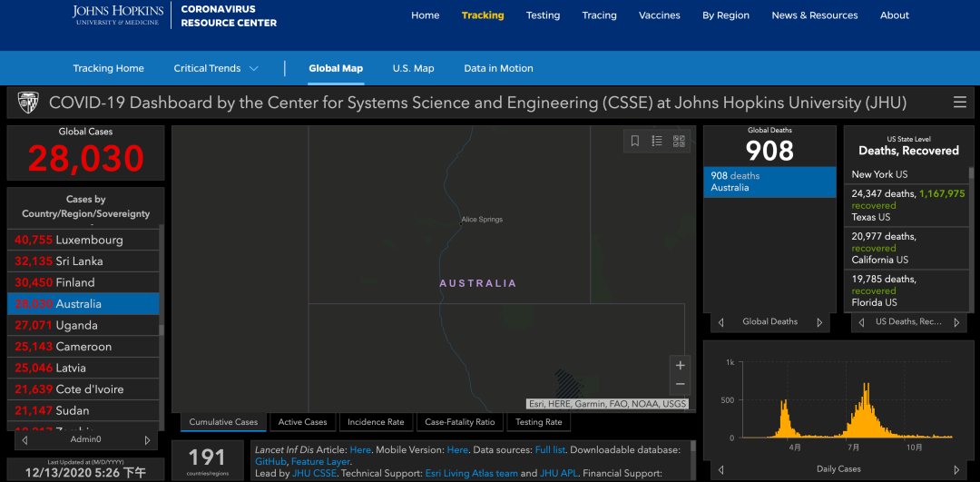This screenshot has width=980, height=482.
Task: Zoom out on the map with minus
Action: tap(680, 384)
